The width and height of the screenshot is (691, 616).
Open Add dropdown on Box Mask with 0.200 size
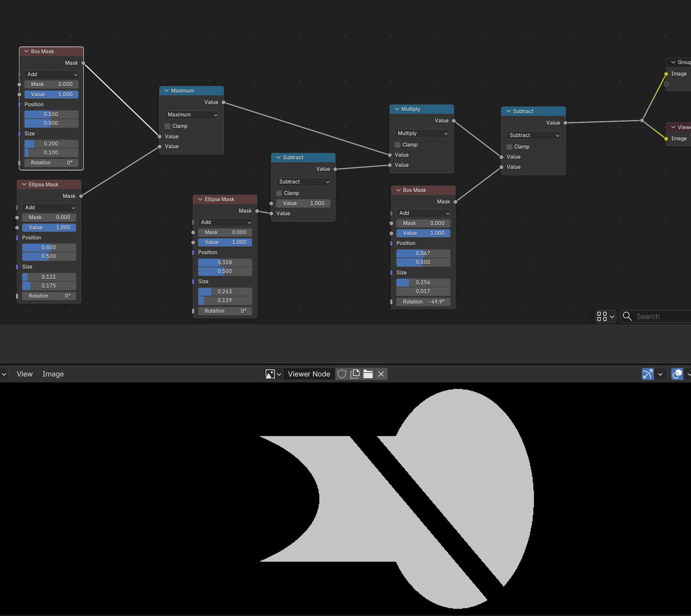51,75
